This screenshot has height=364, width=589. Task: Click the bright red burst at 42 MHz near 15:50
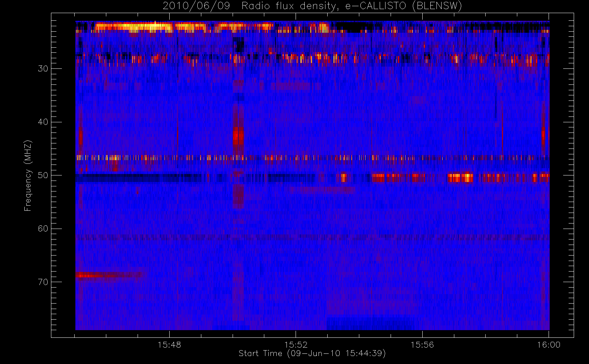tap(238, 136)
